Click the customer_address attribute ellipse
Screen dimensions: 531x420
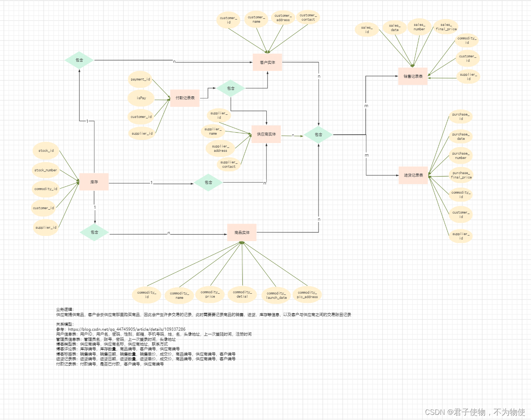(283, 18)
